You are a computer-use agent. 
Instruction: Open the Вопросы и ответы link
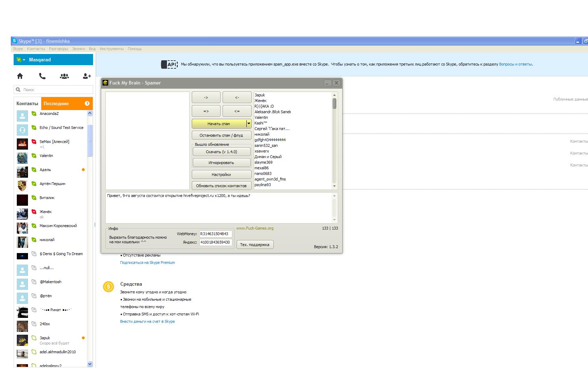tap(516, 64)
